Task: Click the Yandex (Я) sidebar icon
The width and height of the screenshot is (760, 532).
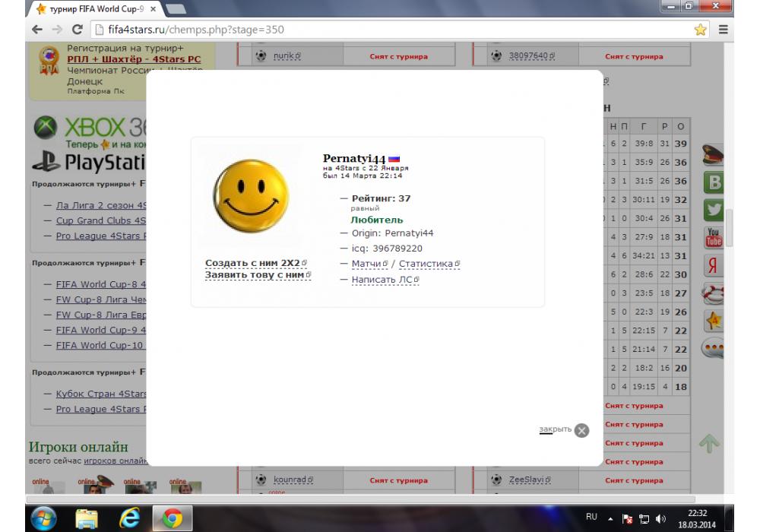Action: click(714, 265)
